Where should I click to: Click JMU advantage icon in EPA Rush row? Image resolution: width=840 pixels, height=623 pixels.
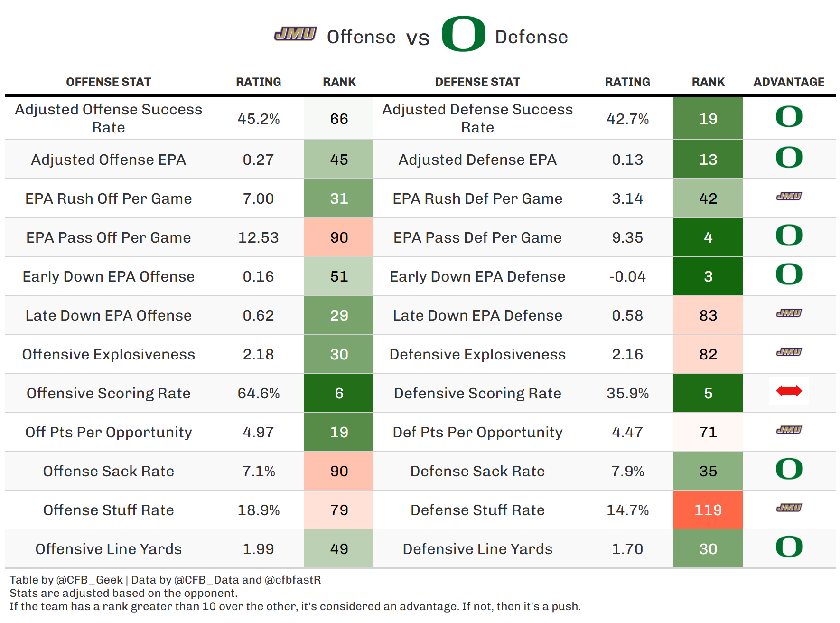pyautogui.click(x=789, y=196)
